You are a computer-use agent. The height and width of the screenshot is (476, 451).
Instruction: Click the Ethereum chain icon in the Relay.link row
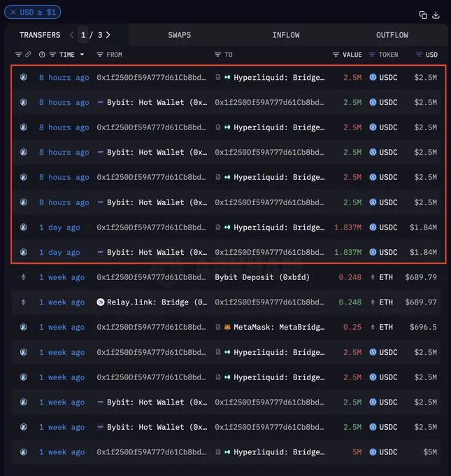tap(23, 302)
